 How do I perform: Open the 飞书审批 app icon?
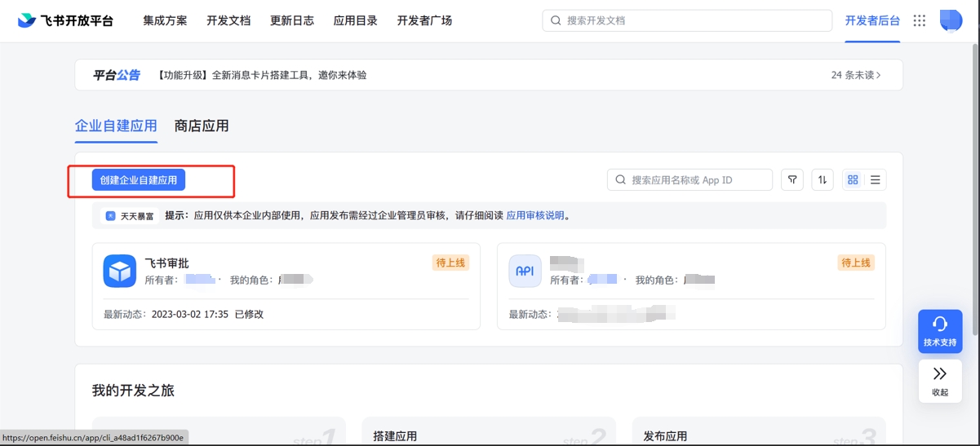[x=120, y=272]
